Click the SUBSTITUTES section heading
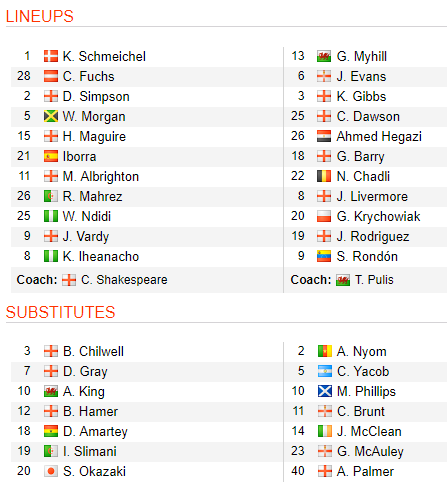Viewport: 447px width, 488px height. click(x=60, y=312)
